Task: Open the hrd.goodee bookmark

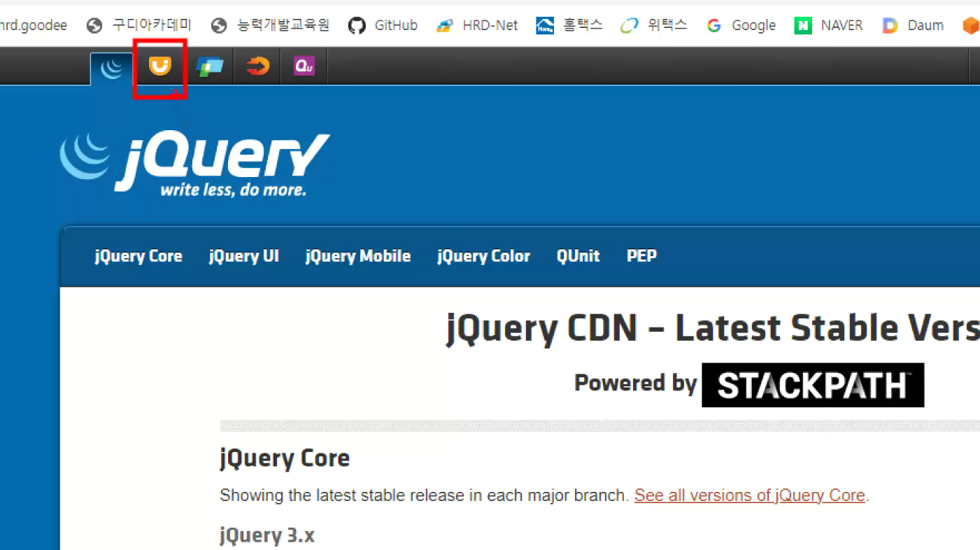Action: point(34,25)
